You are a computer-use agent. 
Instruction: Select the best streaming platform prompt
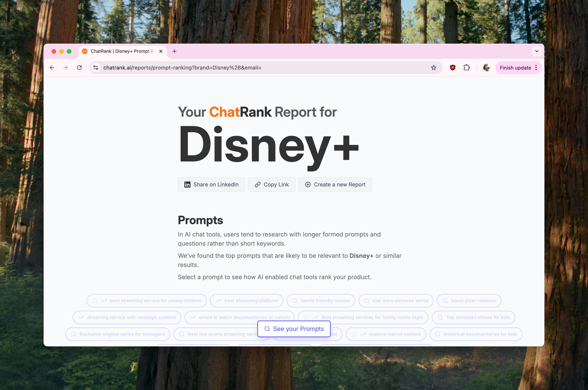click(247, 301)
